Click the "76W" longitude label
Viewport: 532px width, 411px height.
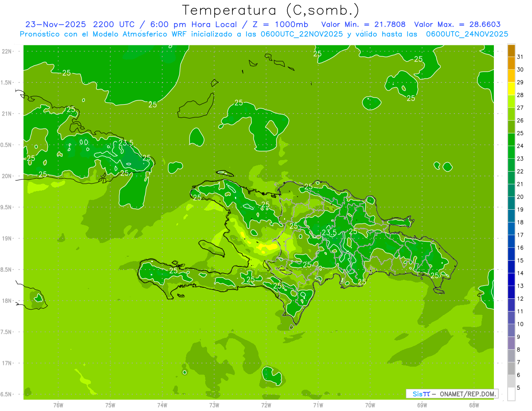[58, 405]
